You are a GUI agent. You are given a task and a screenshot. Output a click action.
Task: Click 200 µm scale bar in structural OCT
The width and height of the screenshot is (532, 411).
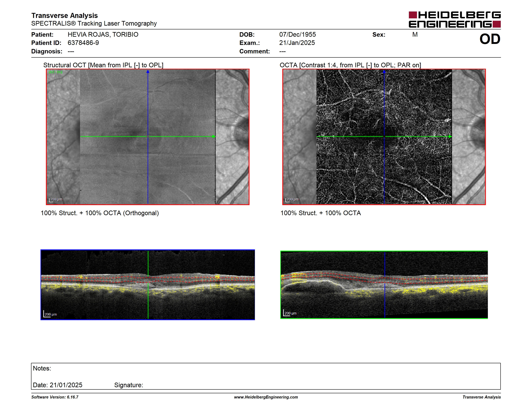click(56, 200)
